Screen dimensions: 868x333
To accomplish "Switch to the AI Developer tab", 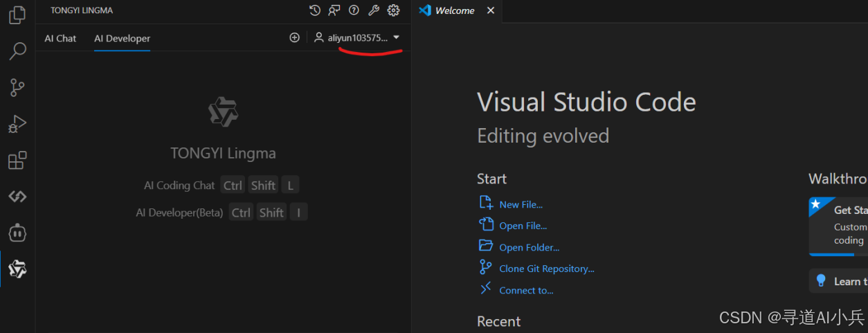I will tap(122, 38).
